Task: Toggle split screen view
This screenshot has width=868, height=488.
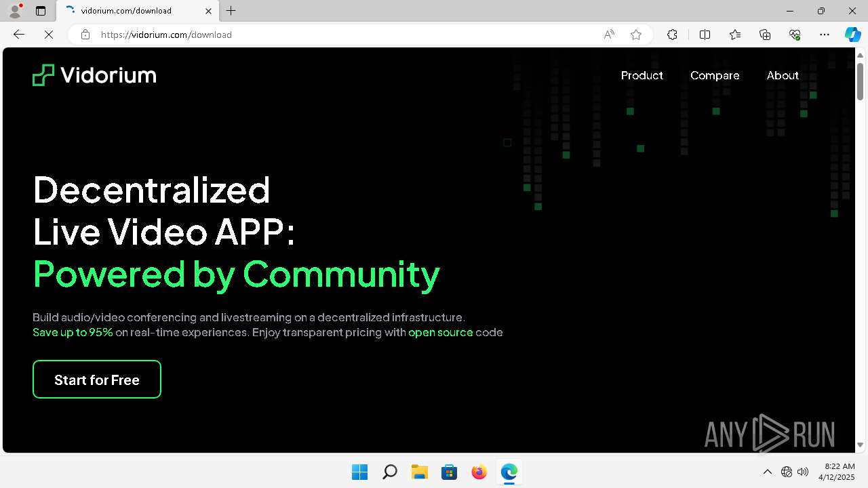Action: pyautogui.click(x=705, y=35)
